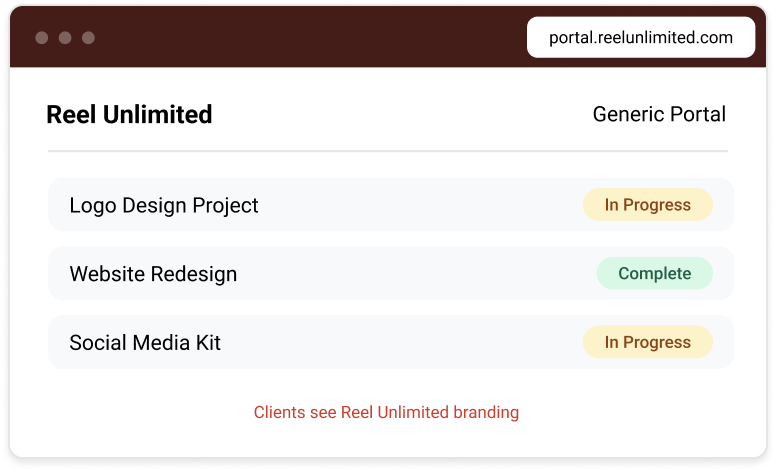The height and width of the screenshot is (472, 776).
Task: Click empty space inside Social Media Kit card
Action: click(401, 342)
